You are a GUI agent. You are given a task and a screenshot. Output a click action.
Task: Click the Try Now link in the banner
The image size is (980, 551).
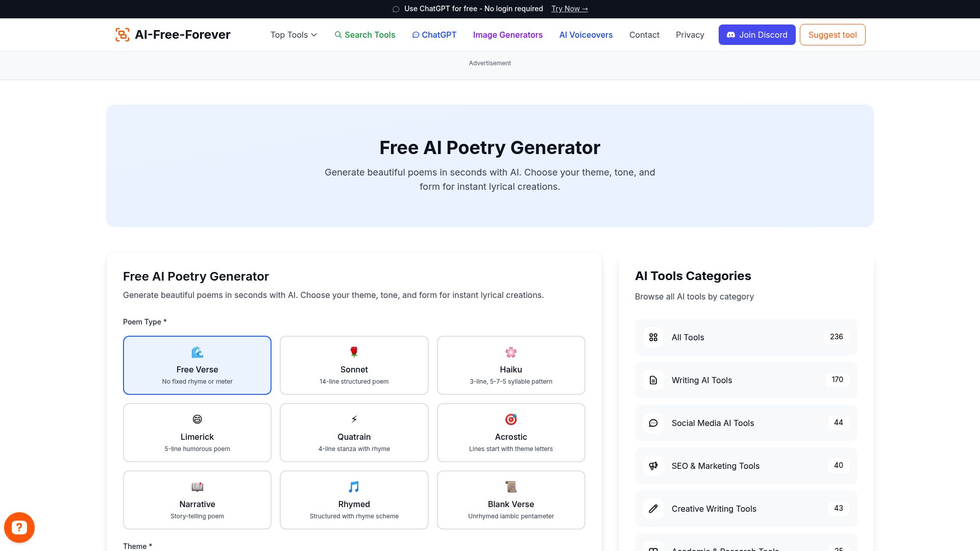pyautogui.click(x=569, y=9)
